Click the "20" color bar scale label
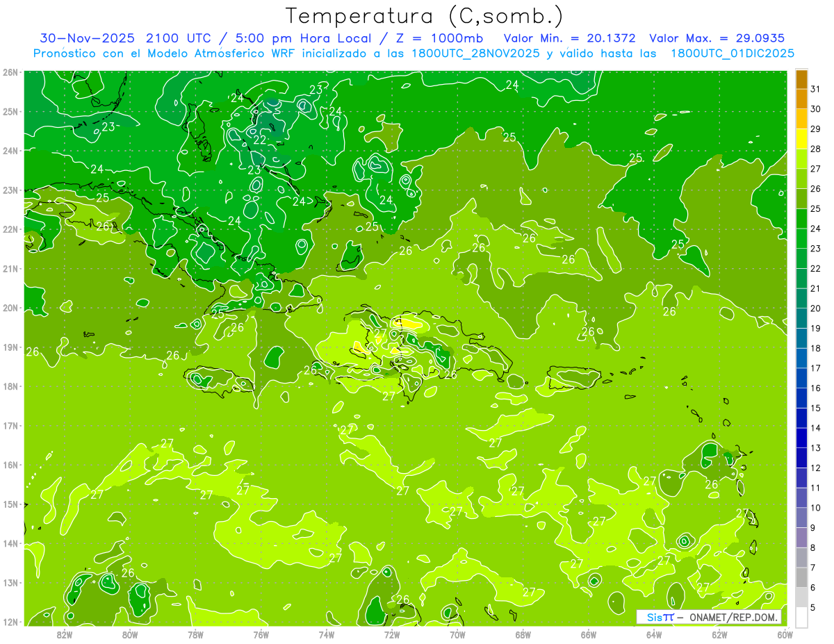The height and width of the screenshot is (644, 834). click(815, 308)
